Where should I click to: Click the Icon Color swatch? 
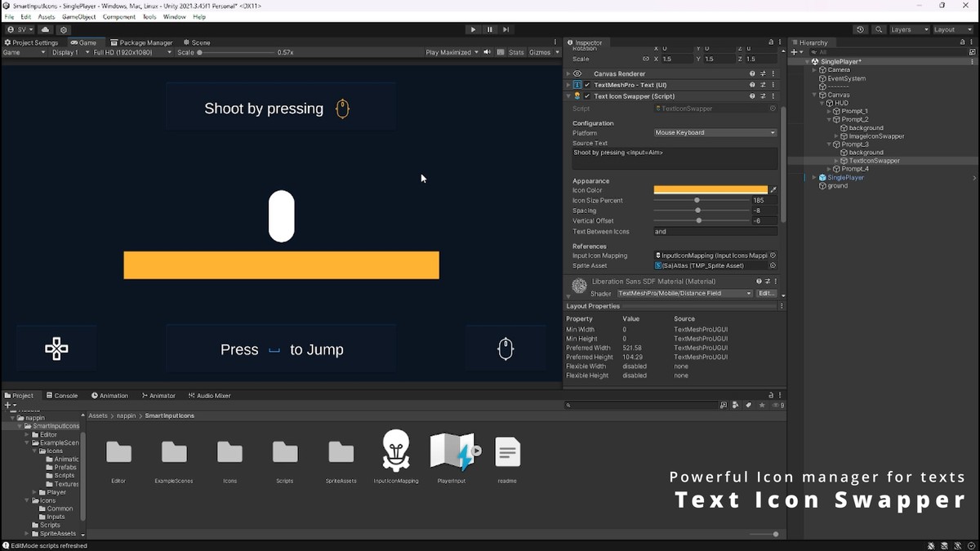[x=710, y=189]
